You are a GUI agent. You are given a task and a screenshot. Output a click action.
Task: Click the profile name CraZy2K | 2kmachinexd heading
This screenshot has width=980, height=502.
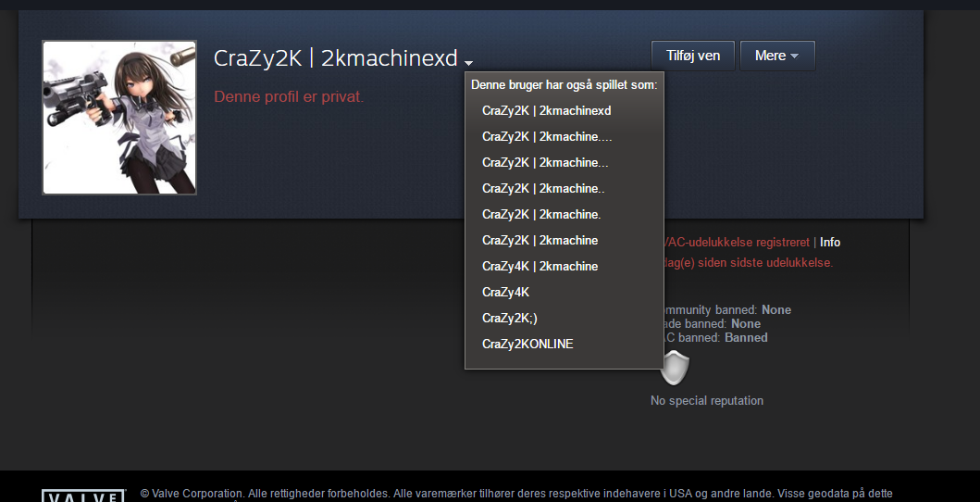point(336,58)
